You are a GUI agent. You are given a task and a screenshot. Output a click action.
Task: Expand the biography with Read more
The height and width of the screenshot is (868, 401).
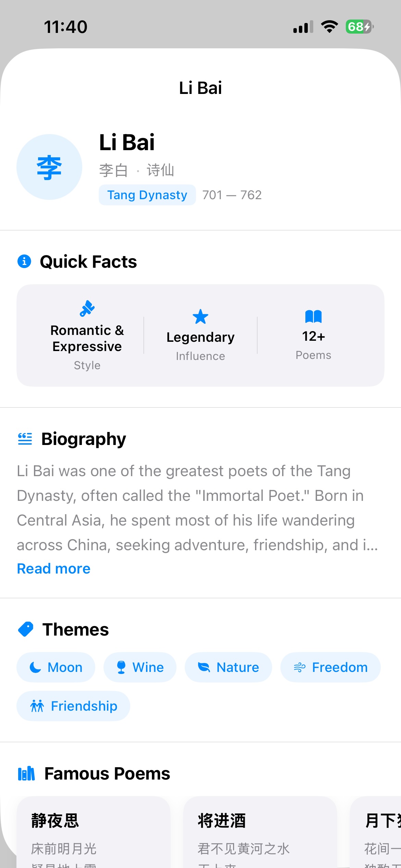click(53, 568)
